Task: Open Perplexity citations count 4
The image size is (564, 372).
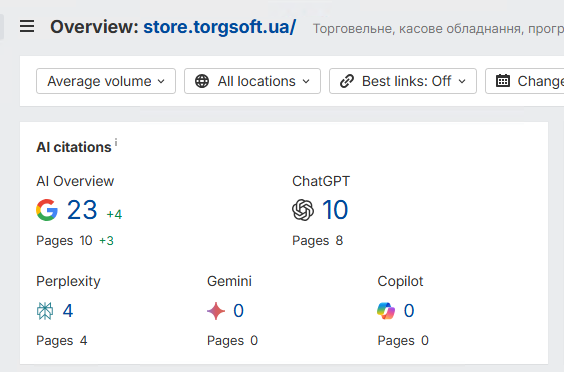Action: pos(68,311)
